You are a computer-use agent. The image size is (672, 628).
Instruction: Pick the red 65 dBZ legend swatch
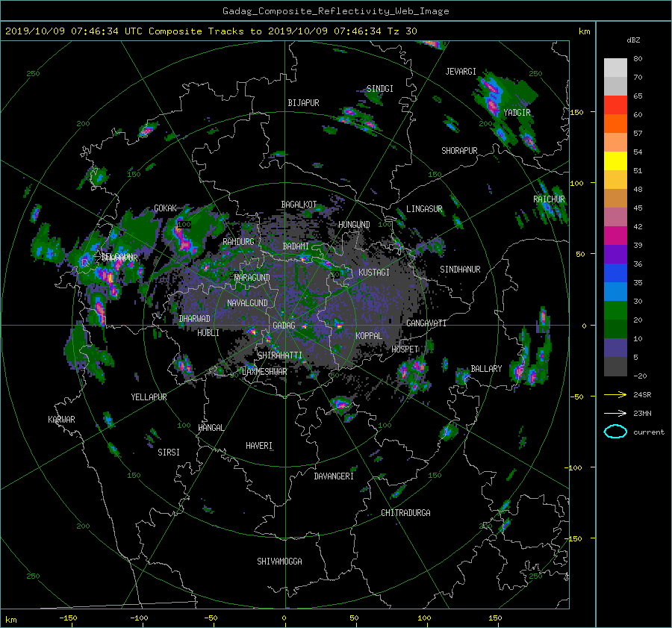tap(615, 105)
